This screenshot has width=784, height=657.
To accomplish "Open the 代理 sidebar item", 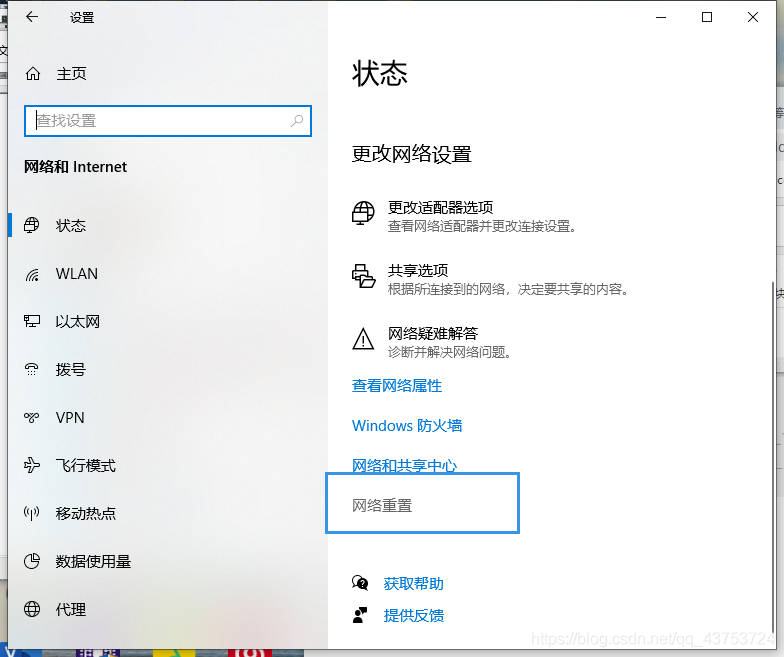I will (168, 610).
